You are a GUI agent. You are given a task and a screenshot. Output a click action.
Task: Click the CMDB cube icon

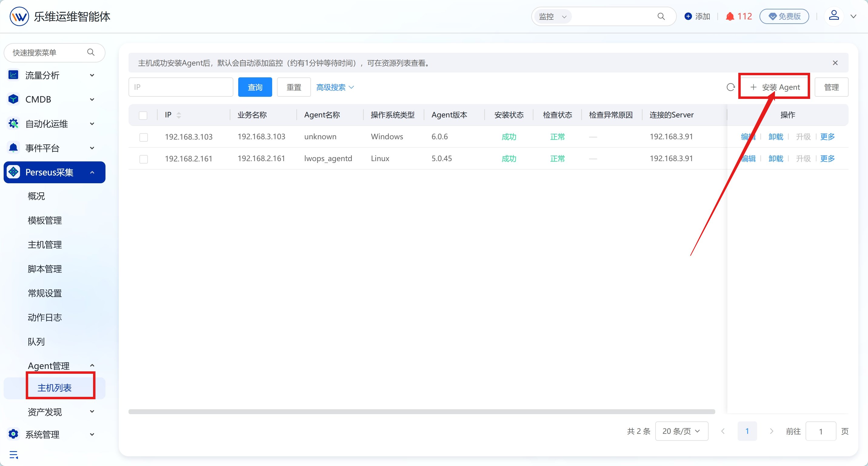[x=13, y=99]
